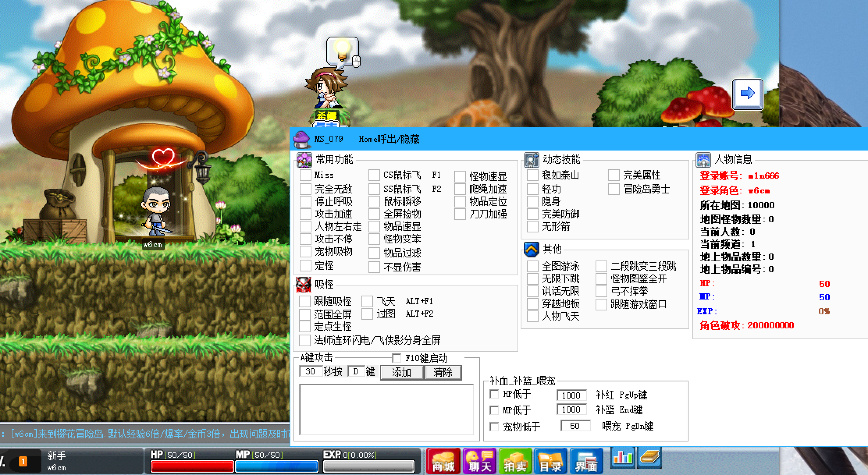The width and height of the screenshot is (868, 475).
Task: Open the 聊天 chat icon
Action: point(480,461)
